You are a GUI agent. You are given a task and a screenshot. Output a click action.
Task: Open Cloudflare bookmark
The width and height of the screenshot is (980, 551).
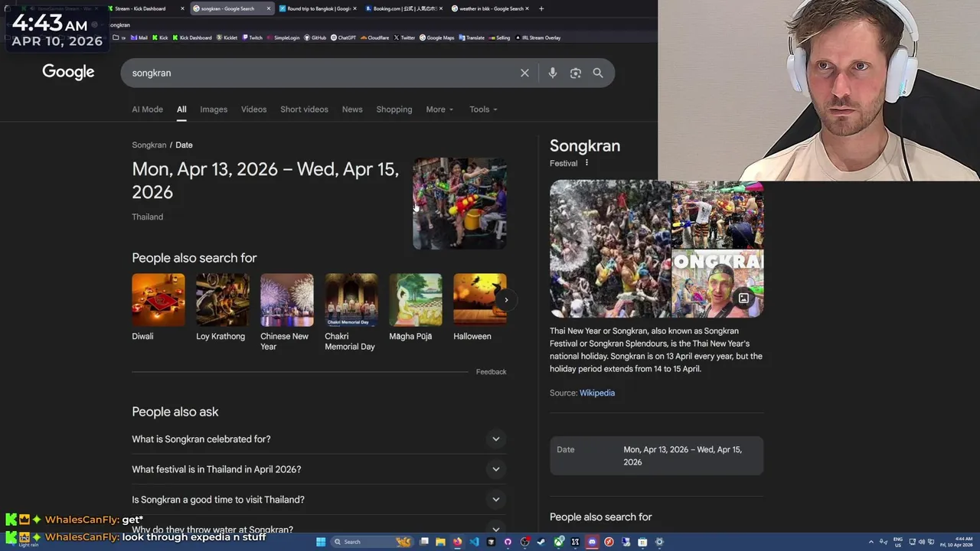point(375,37)
